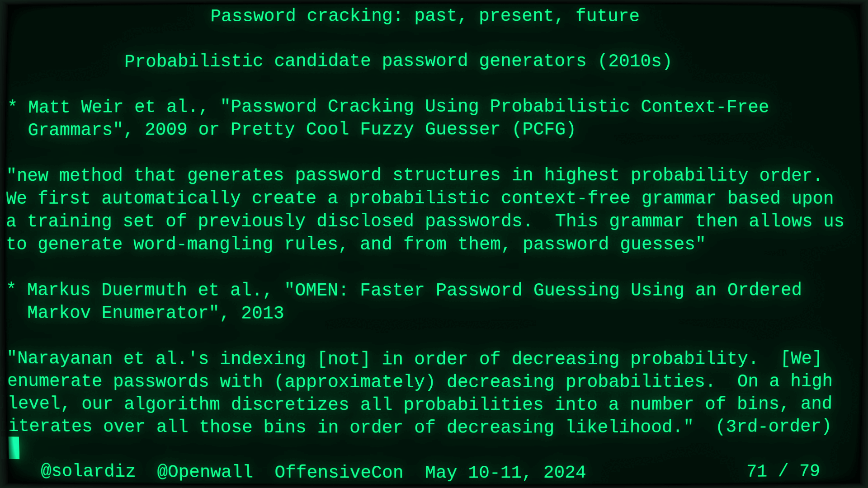Open the @solardiz handle in the footer
868x488 pixels.
[88, 472]
